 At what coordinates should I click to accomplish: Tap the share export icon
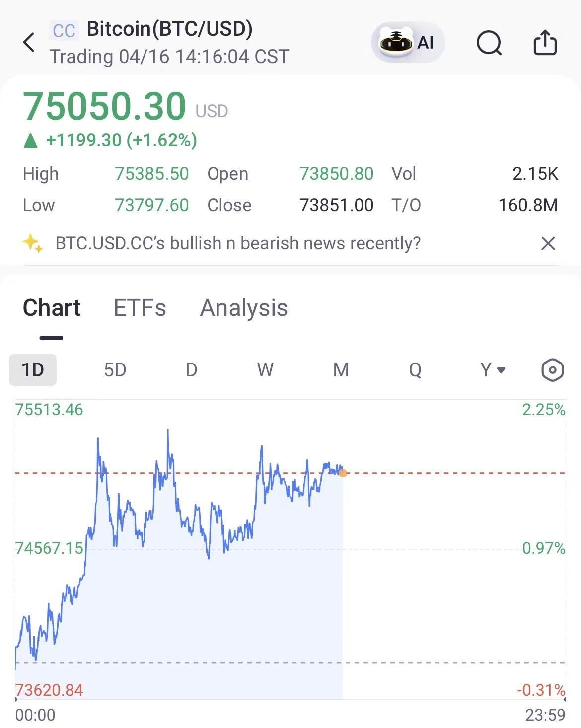click(545, 42)
